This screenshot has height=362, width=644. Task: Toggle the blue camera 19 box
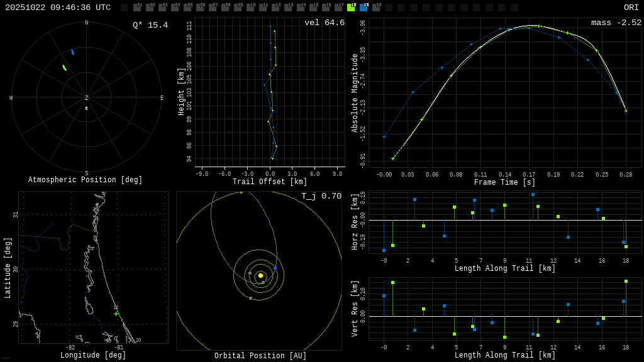tap(364, 8)
